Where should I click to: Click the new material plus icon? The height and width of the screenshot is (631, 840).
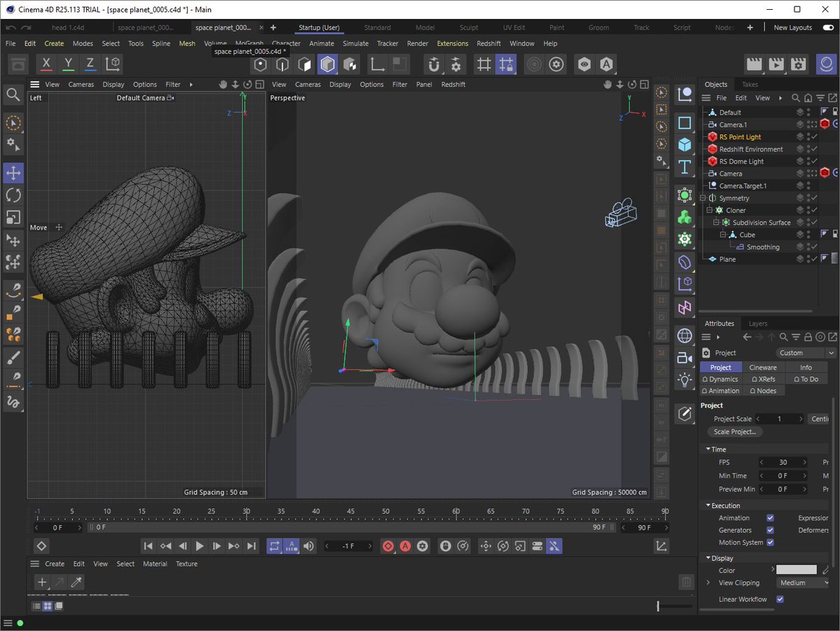(42, 582)
